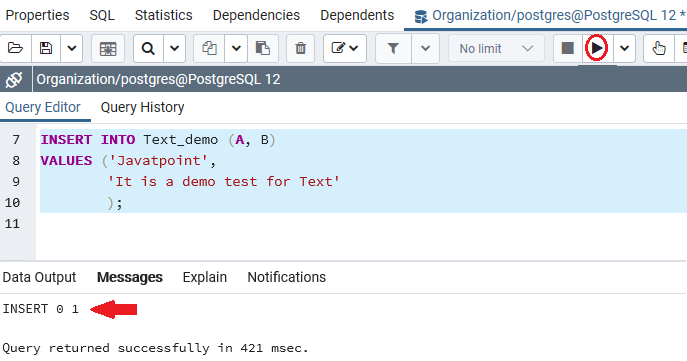
Task: Switch to the Properties tab
Action: 37,15
